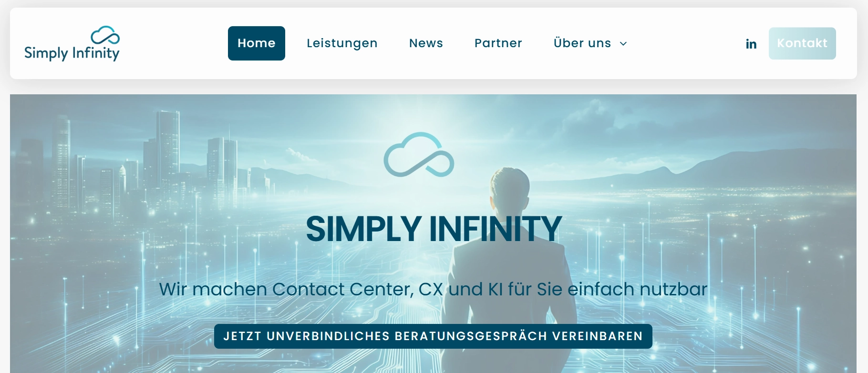Open the Über uns menu item

click(582, 43)
